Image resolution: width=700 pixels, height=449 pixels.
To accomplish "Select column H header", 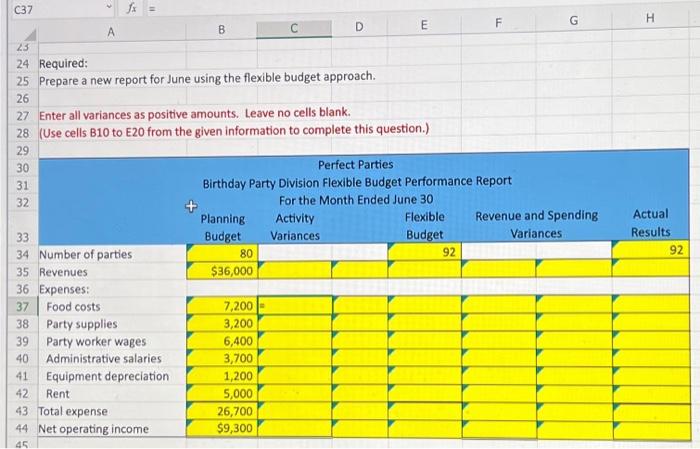I will pos(650,19).
